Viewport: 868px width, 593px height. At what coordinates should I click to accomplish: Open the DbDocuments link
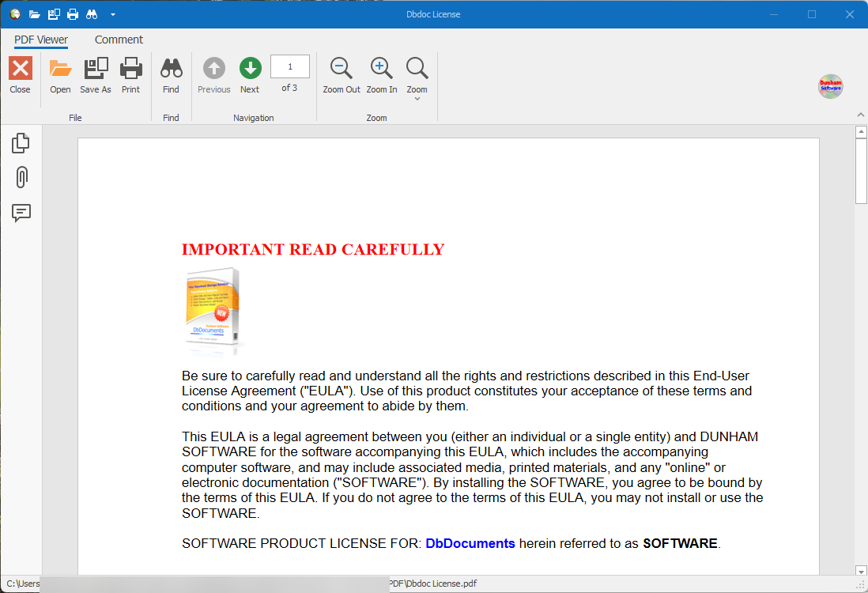point(470,543)
